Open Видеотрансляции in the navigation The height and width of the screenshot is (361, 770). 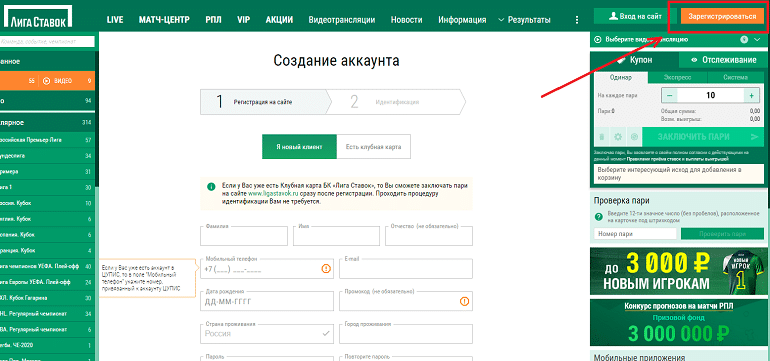tap(342, 20)
